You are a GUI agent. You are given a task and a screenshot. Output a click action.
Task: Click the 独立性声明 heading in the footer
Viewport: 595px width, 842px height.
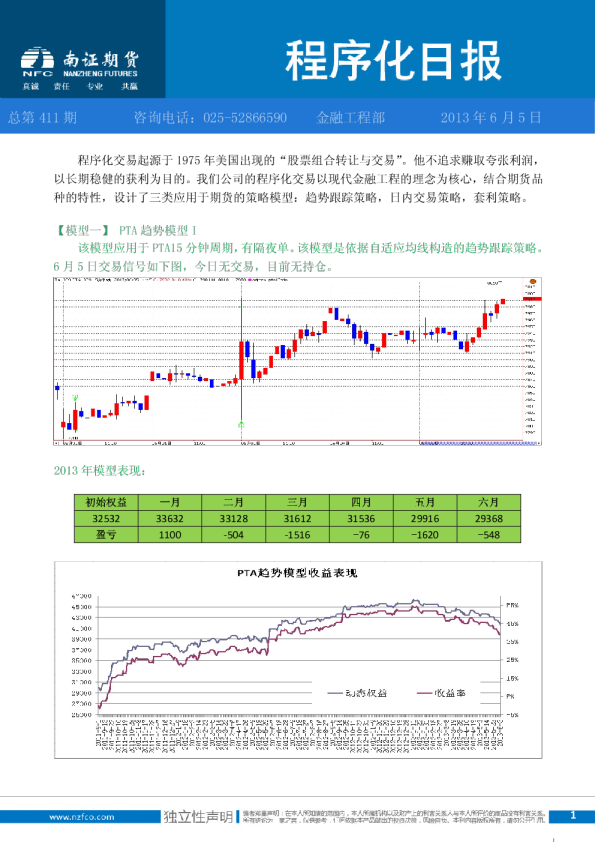click(198, 817)
